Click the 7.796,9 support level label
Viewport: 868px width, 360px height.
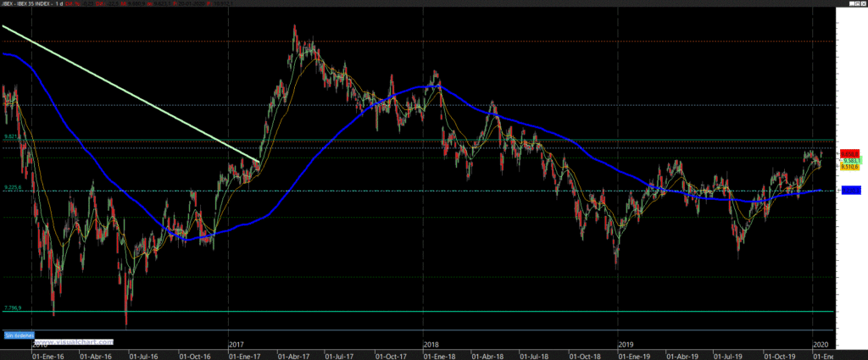click(12, 307)
